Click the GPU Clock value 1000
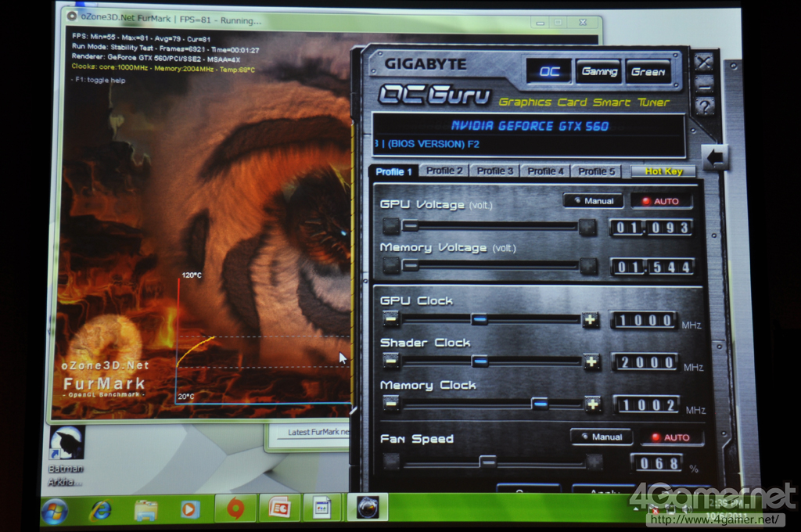Image resolution: width=801 pixels, height=532 pixels. pos(645,321)
